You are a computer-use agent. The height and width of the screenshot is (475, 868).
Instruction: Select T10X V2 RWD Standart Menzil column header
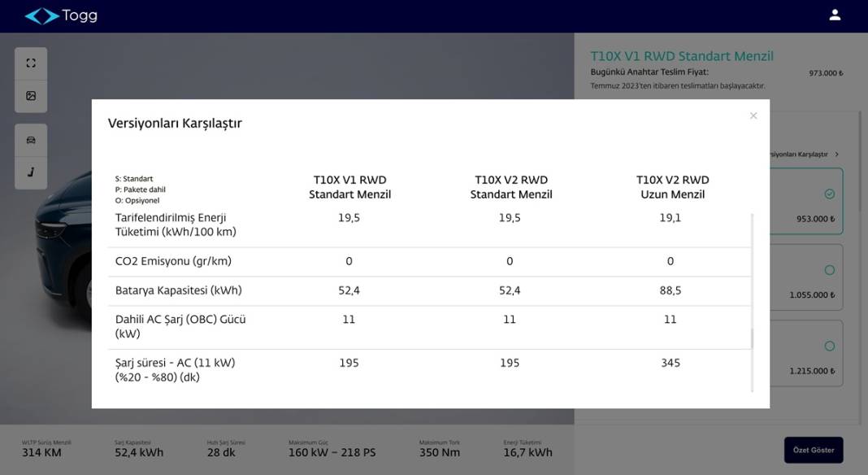[511, 187]
